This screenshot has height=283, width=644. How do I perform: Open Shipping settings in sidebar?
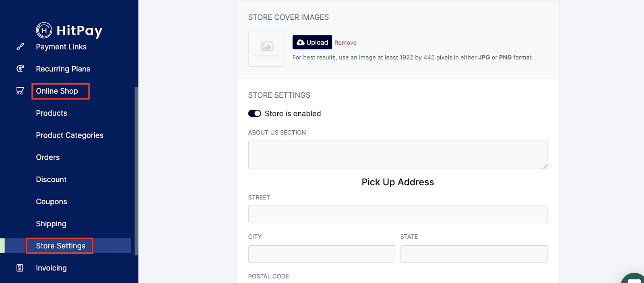51,224
